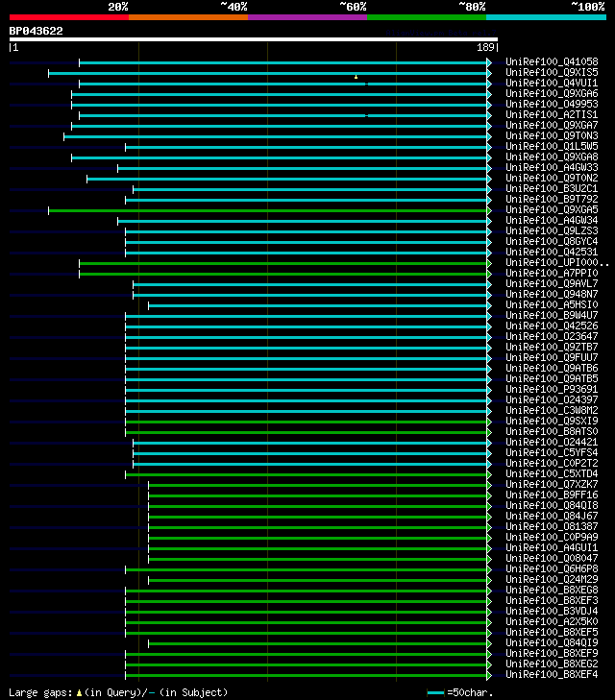Click UniRef100_C0P2T2 label
This screenshot has height=700, width=615.
[552, 464]
